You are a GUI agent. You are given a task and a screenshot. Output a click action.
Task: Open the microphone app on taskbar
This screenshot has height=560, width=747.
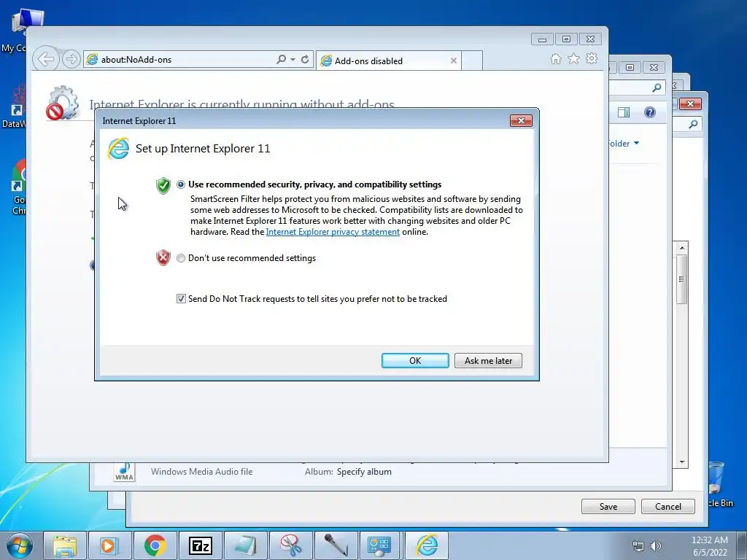click(336, 545)
